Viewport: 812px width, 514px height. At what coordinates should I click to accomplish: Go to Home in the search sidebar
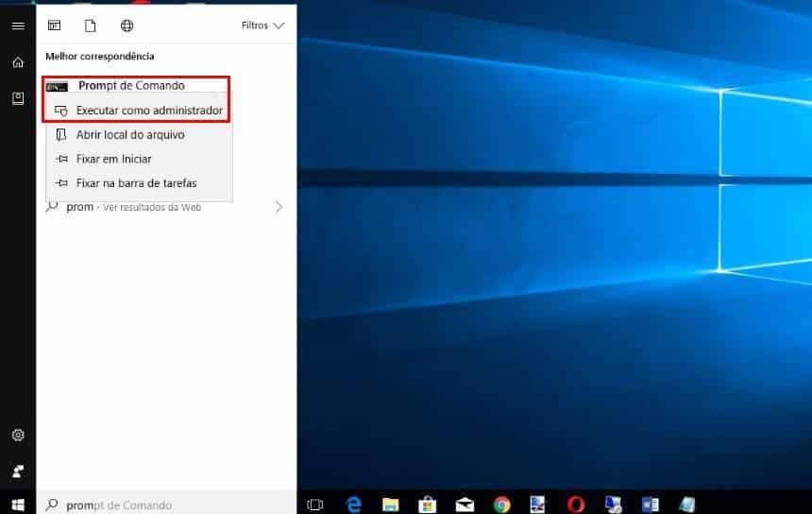tap(17, 62)
